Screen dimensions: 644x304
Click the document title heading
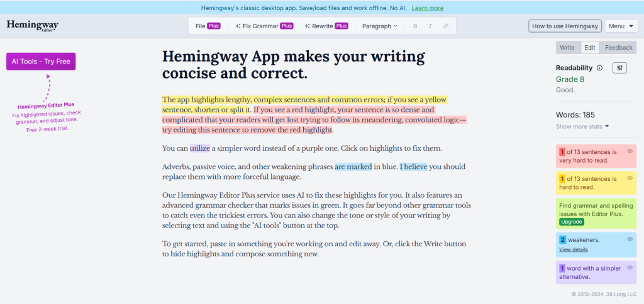pyautogui.click(x=294, y=65)
